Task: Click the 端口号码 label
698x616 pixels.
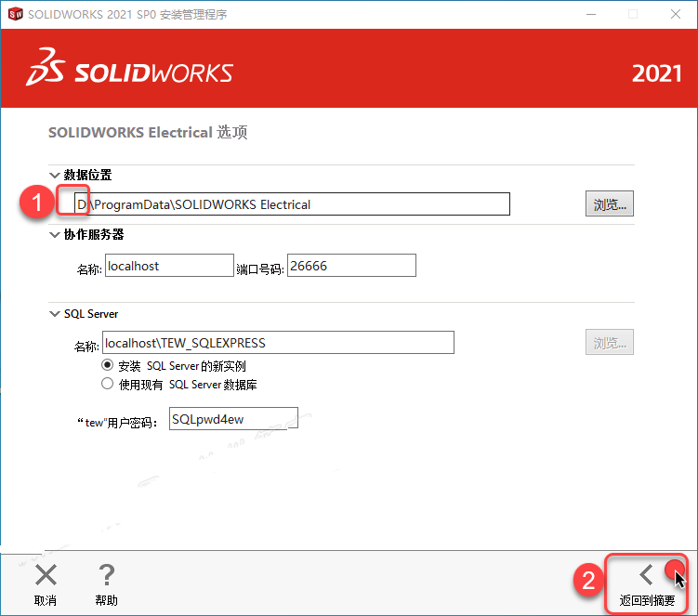Action: click(x=260, y=269)
